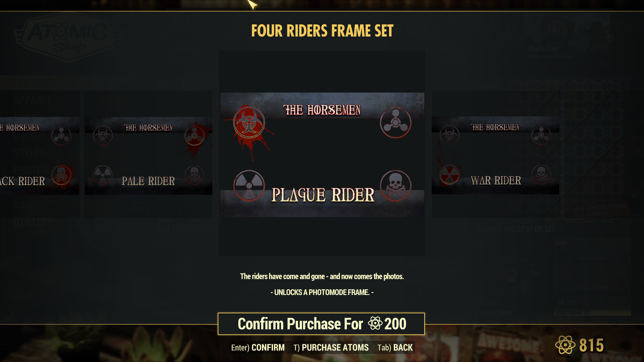Go back with the Tab) BACK prompt
Screen dimensions: 644x362
coord(395,348)
